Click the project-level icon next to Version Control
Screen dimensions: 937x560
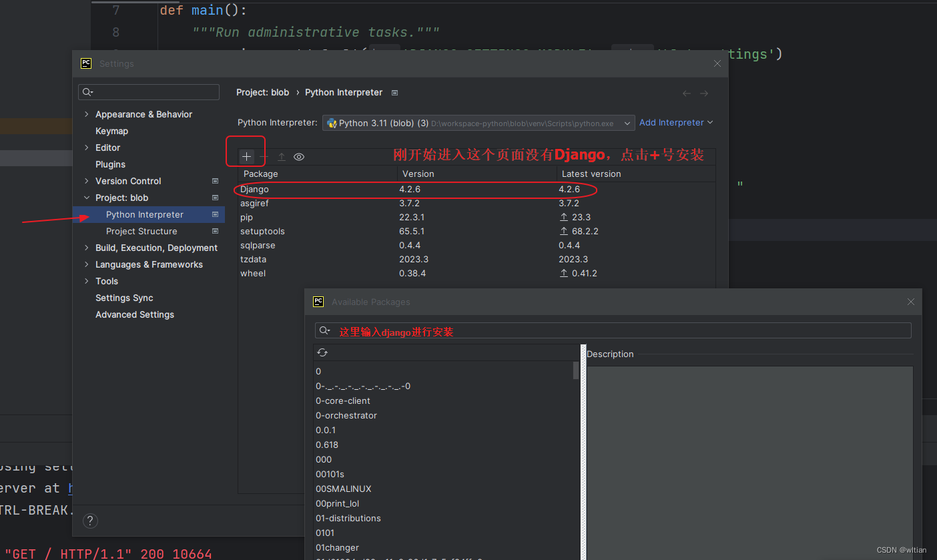coord(215,181)
